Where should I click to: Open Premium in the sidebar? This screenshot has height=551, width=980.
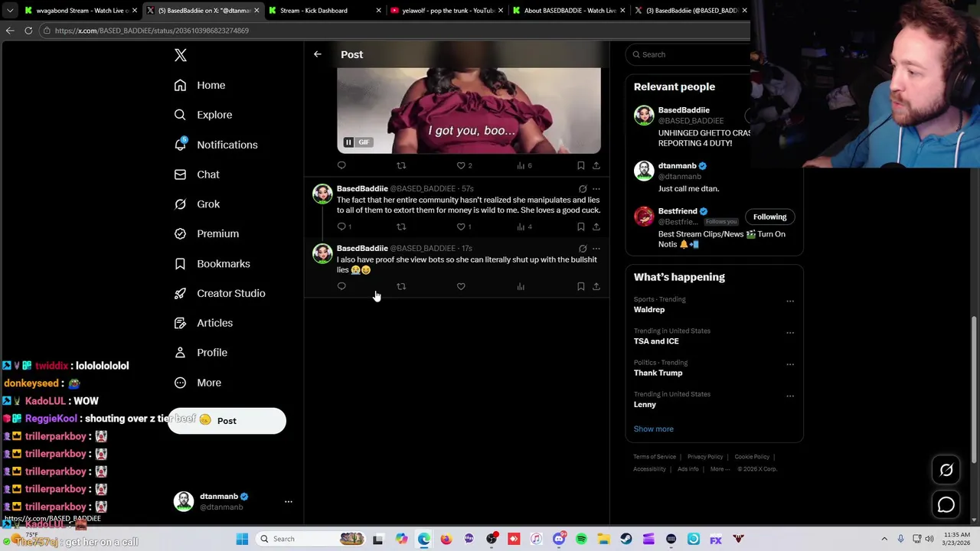207,233
